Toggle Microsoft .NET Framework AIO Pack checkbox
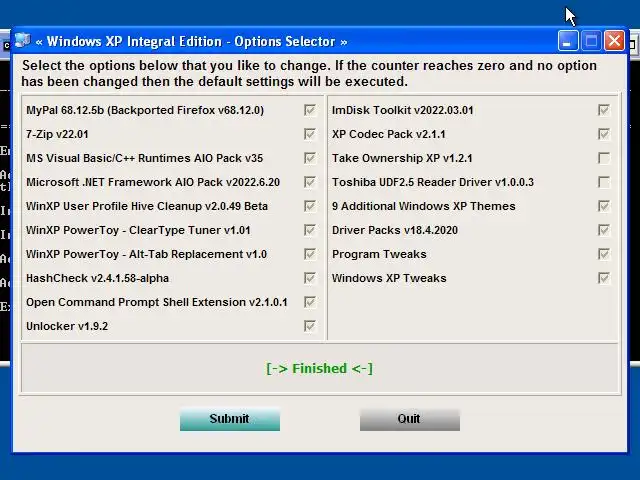640x480 pixels. coord(310,182)
